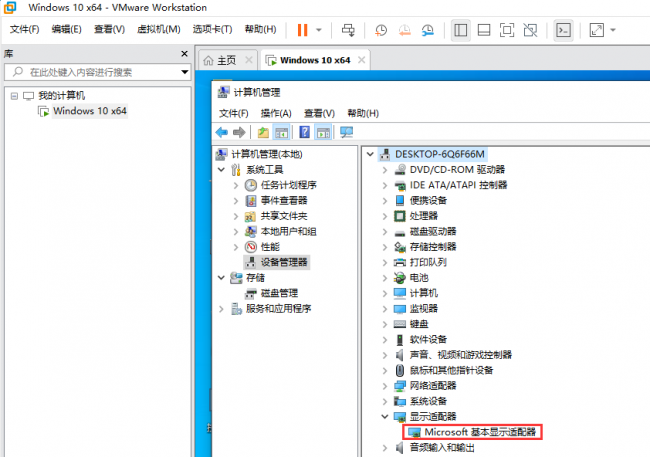This screenshot has height=457, width=650.
Task: Open 计算机管理 文件(F) menu
Action: pos(233,113)
